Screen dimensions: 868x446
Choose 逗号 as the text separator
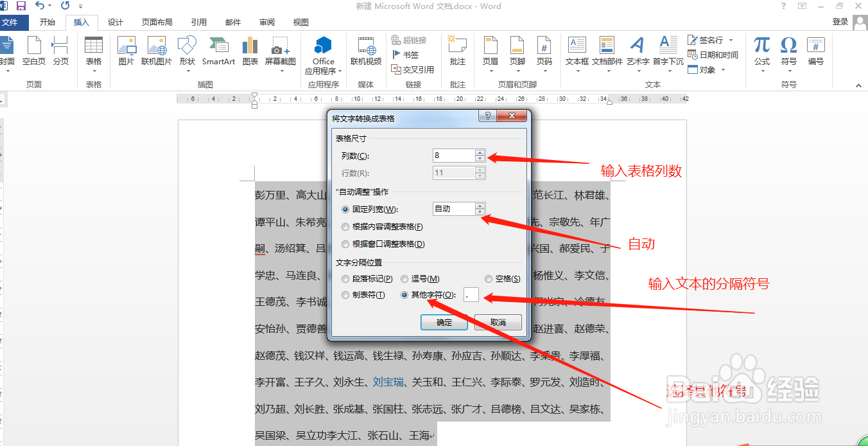click(x=404, y=278)
